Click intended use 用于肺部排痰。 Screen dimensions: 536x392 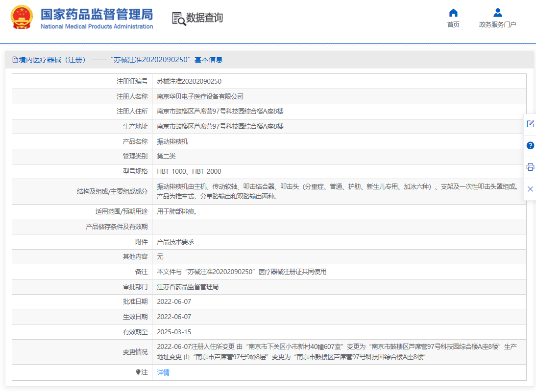pyautogui.click(x=177, y=212)
